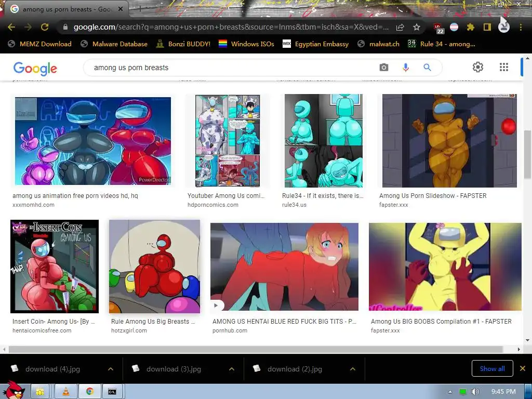Submit search with the magnifier icon
Image resolution: width=532 pixels, height=399 pixels.
click(x=427, y=68)
